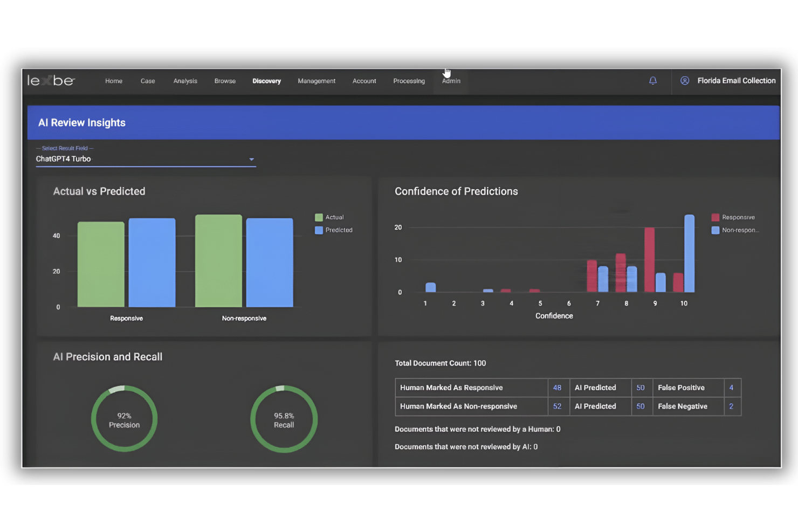
Task: Toggle the red Responsive legend entry
Action: pyautogui.click(x=733, y=217)
